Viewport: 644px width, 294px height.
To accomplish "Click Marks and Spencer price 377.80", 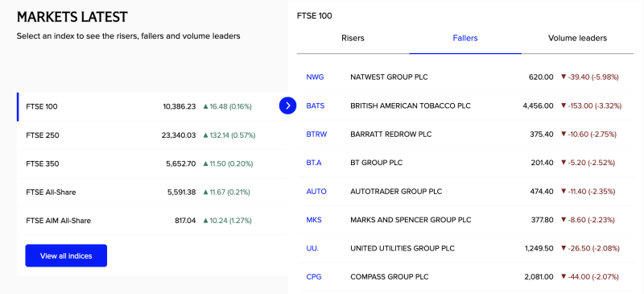I will click(x=542, y=220).
